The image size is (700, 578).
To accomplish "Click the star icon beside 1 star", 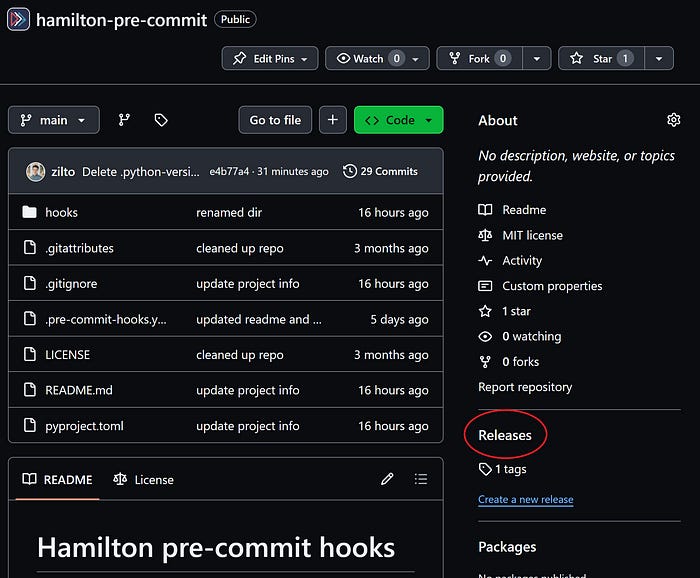I will (x=485, y=311).
